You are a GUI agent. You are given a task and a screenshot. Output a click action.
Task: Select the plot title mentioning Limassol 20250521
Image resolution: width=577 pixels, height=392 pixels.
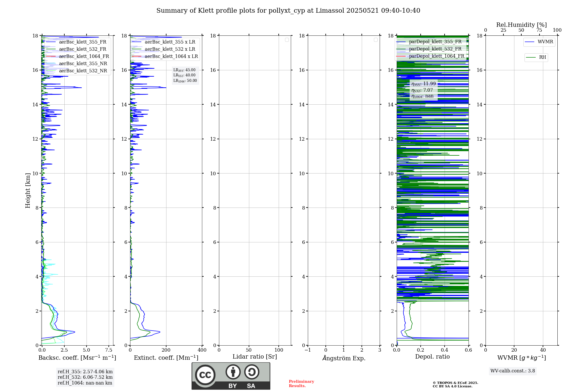click(288, 11)
